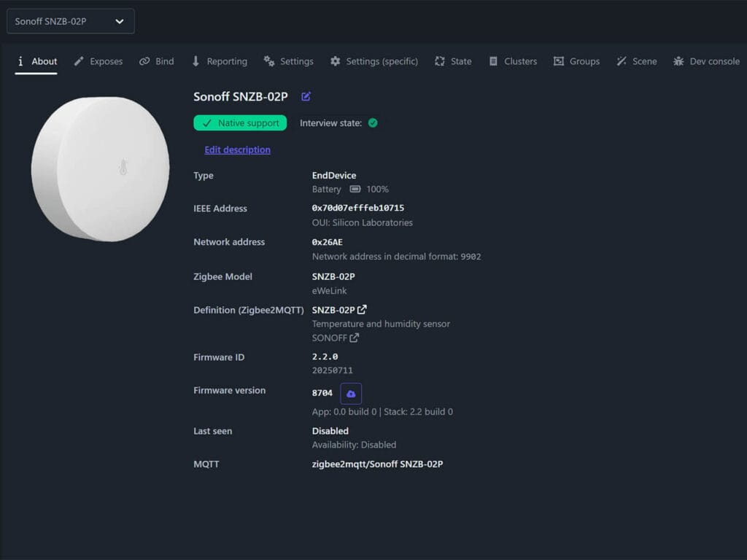
Task: Open the Dev console tab
Action: click(706, 61)
